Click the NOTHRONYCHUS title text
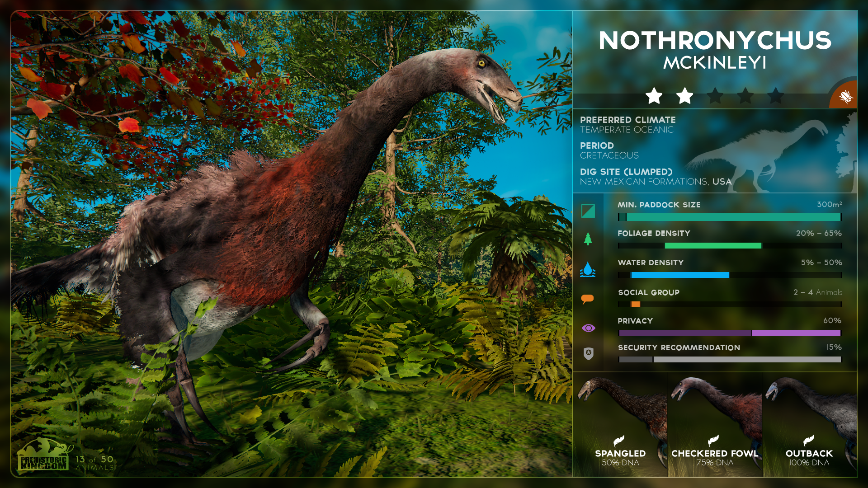Screen dimensions: 868x488 (715, 40)
